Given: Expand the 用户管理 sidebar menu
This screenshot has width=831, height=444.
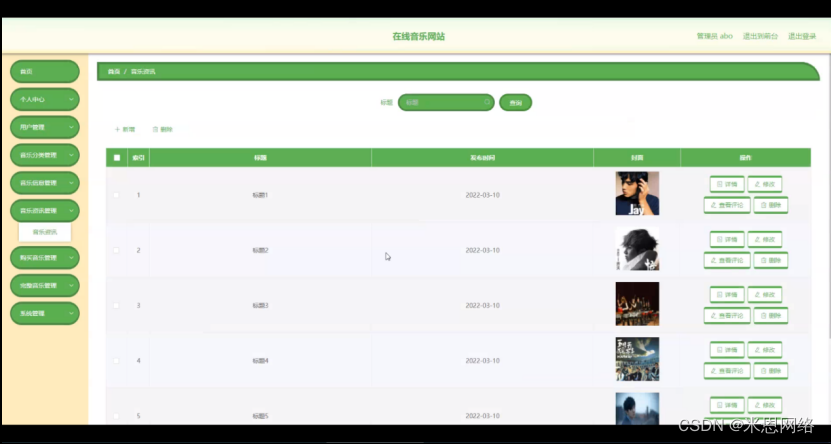Looking at the screenshot, I should click(x=45, y=127).
